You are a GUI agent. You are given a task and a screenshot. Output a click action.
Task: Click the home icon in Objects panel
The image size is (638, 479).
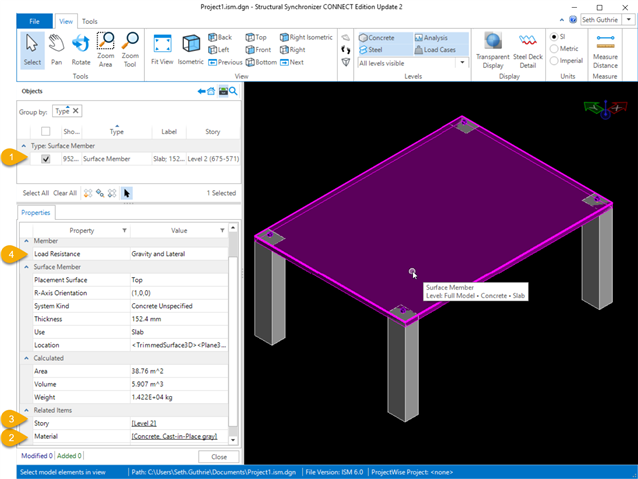(x=211, y=91)
